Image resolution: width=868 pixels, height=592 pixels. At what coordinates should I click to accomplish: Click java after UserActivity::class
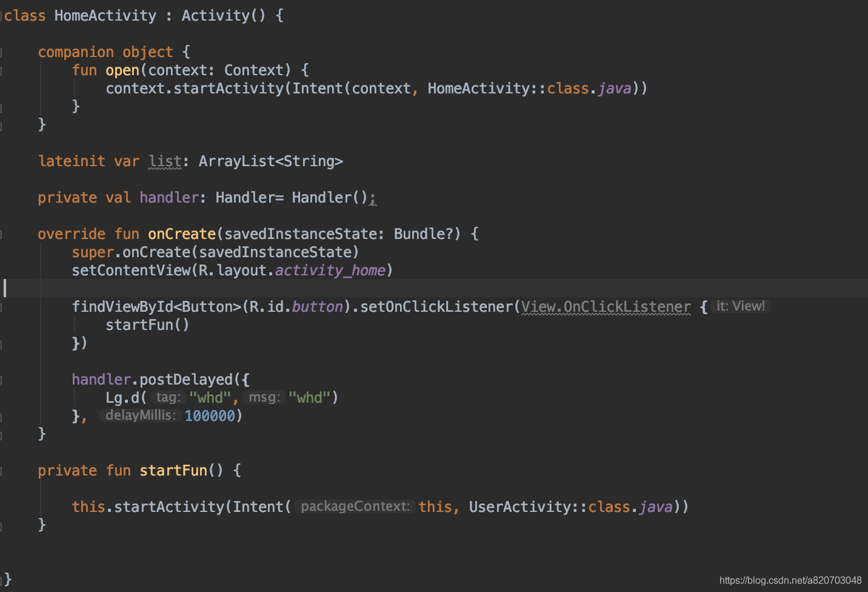656,507
